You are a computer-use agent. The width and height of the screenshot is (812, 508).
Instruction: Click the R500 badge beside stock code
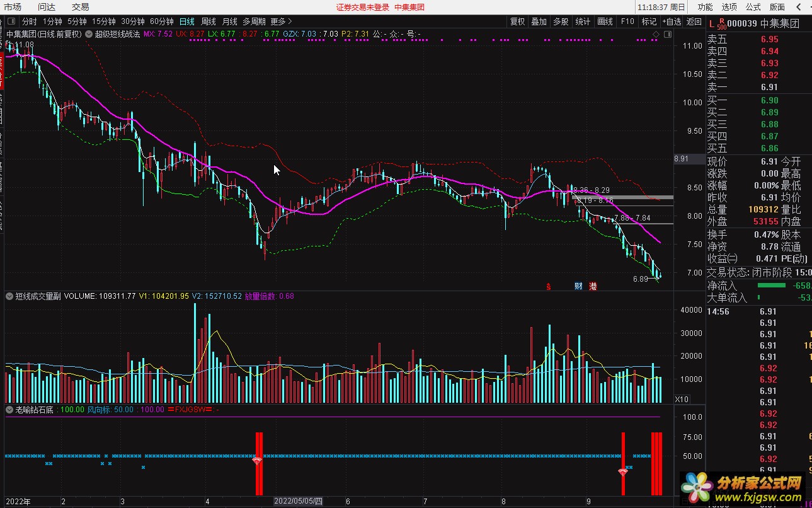tap(721, 24)
